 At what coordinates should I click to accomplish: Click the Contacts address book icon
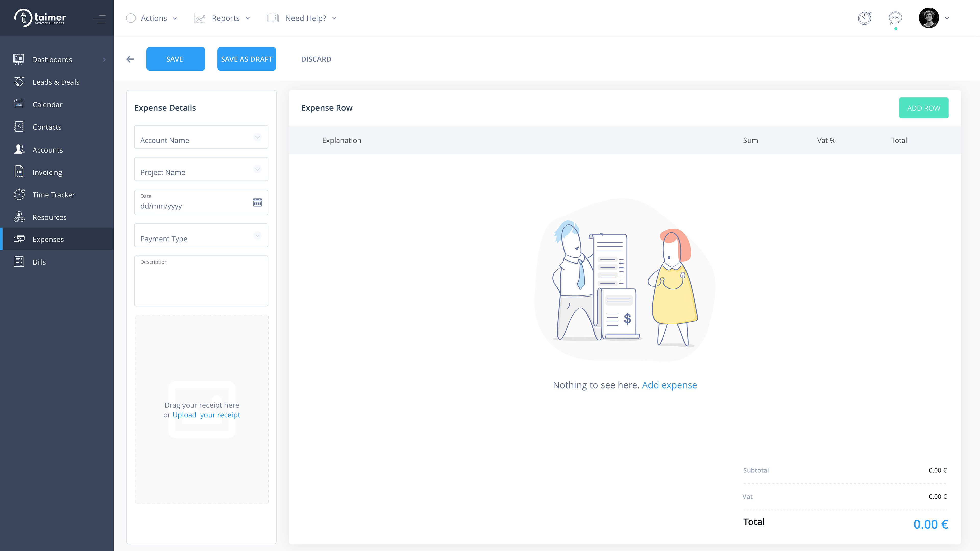point(19,127)
